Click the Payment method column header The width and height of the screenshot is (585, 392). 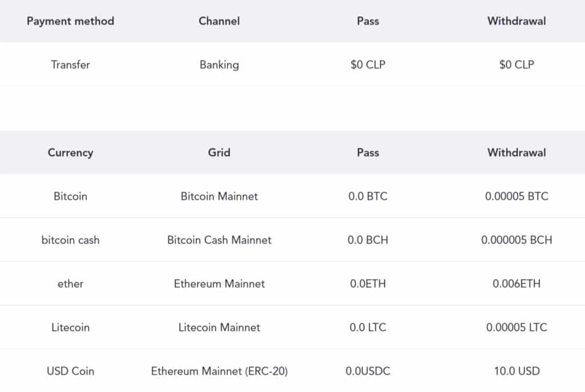click(70, 21)
